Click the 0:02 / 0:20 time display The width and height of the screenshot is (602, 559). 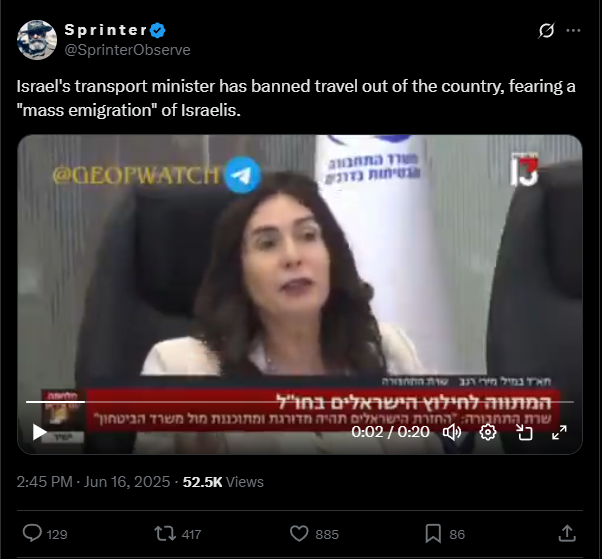coord(390,432)
